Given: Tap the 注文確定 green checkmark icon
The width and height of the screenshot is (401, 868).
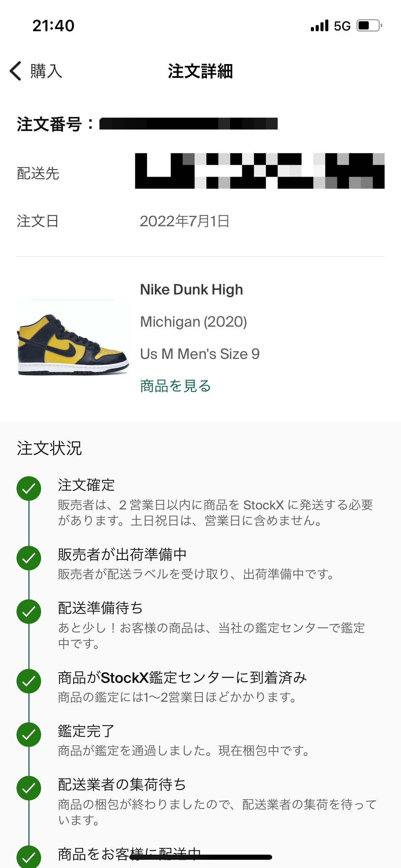Looking at the screenshot, I should [29, 489].
